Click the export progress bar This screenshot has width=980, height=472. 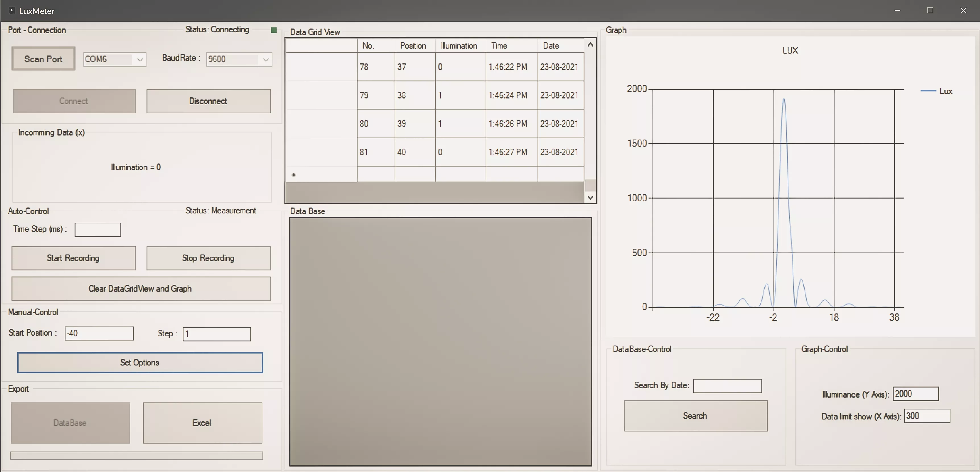(x=136, y=456)
